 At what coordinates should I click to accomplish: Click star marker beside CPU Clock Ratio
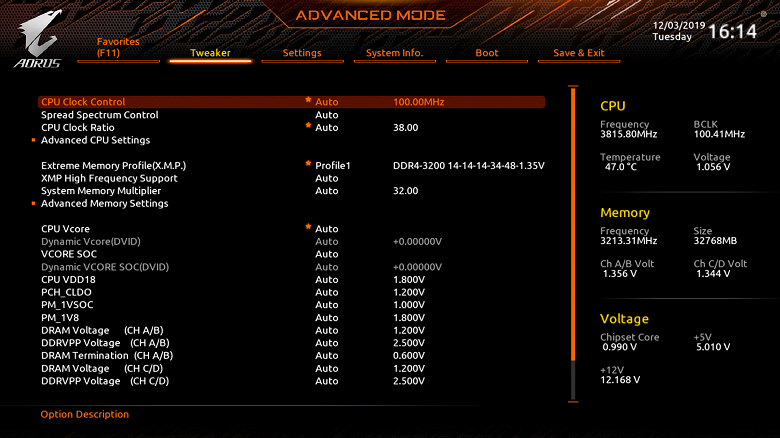[x=308, y=125]
